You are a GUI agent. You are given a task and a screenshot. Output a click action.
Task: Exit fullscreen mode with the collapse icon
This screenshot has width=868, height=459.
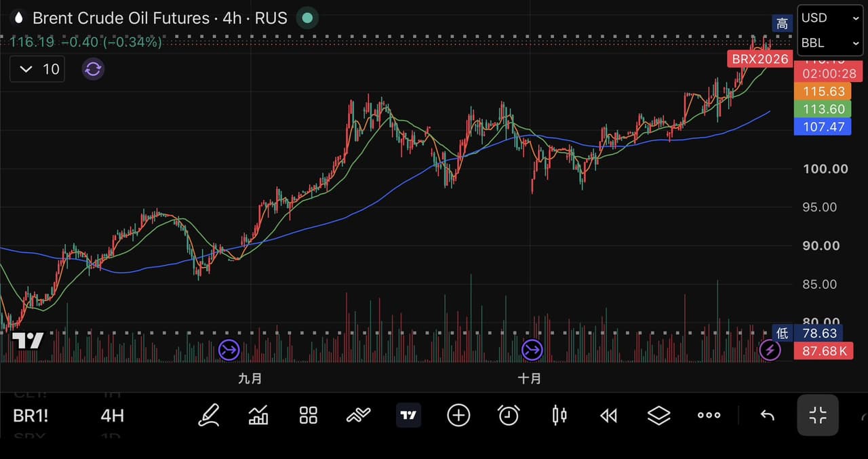click(x=818, y=415)
